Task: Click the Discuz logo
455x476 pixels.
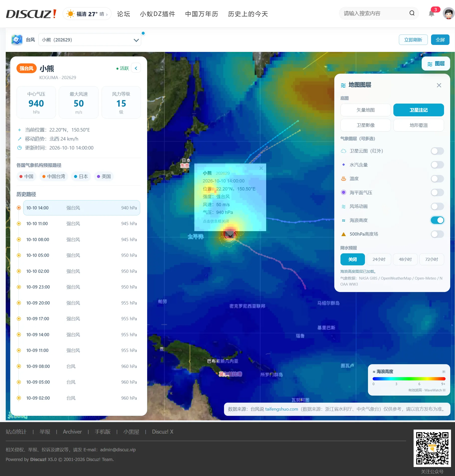Action: tap(31, 14)
